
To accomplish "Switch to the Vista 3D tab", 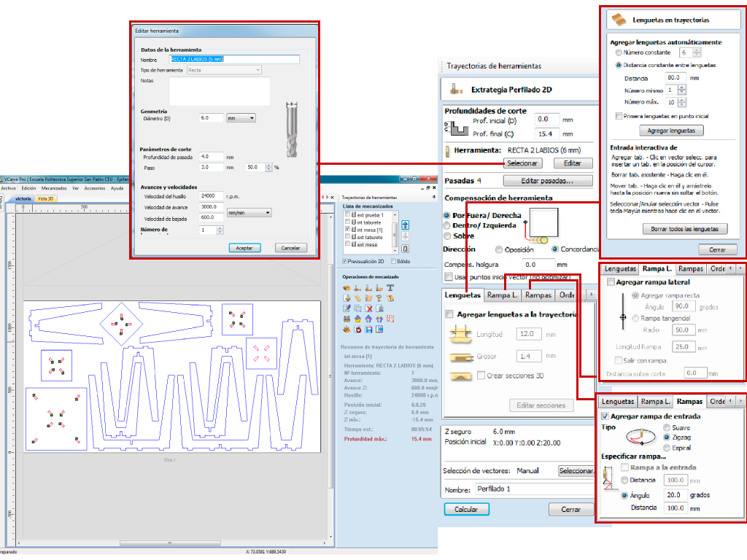I will pyautogui.click(x=45, y=199).
